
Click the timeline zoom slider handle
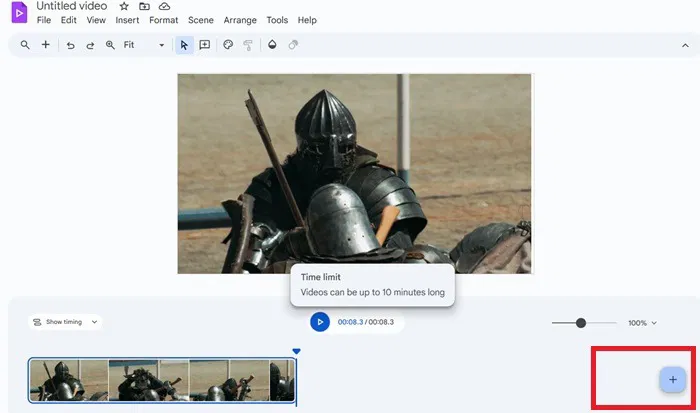(581, 323)
